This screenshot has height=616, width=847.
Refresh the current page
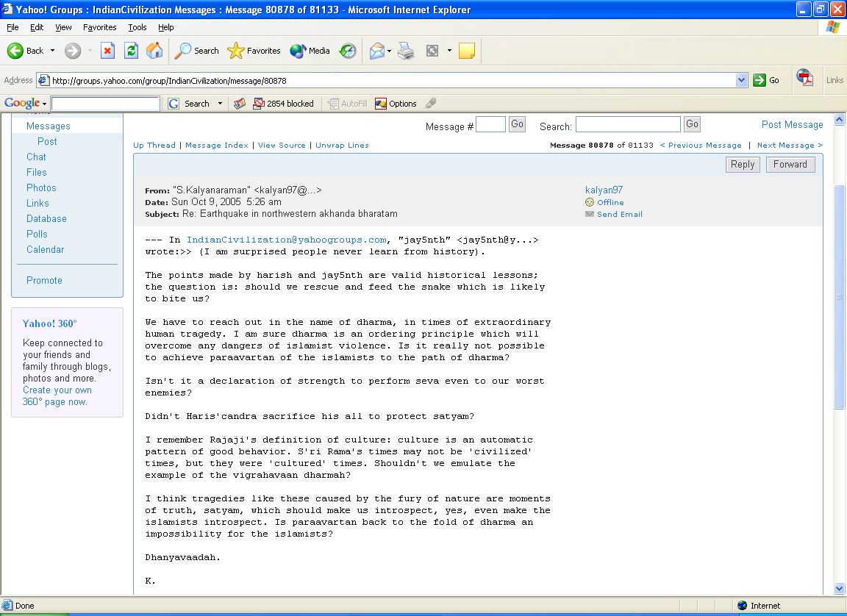(x=131, y=51)
